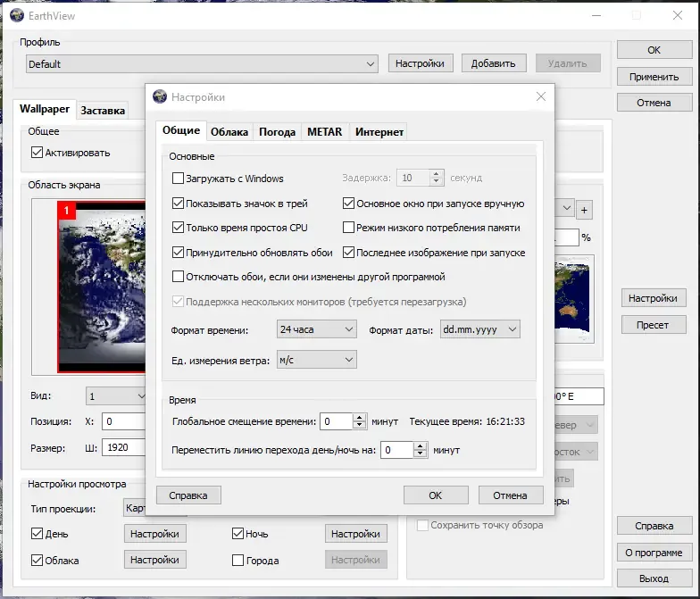
Task: Click the position X input field
Action: point(123,421)
